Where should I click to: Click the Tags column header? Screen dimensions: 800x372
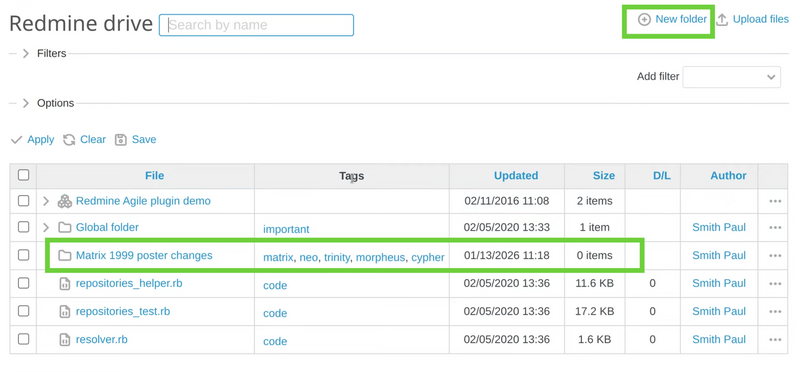click(352, 176)
